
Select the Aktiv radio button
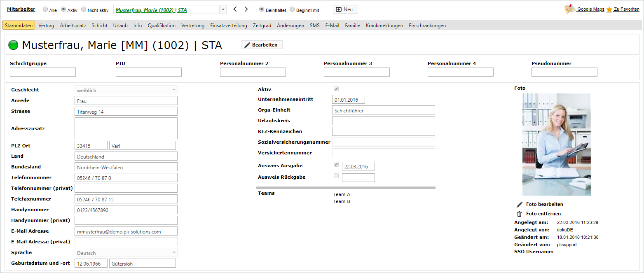[x=63, y=9]
